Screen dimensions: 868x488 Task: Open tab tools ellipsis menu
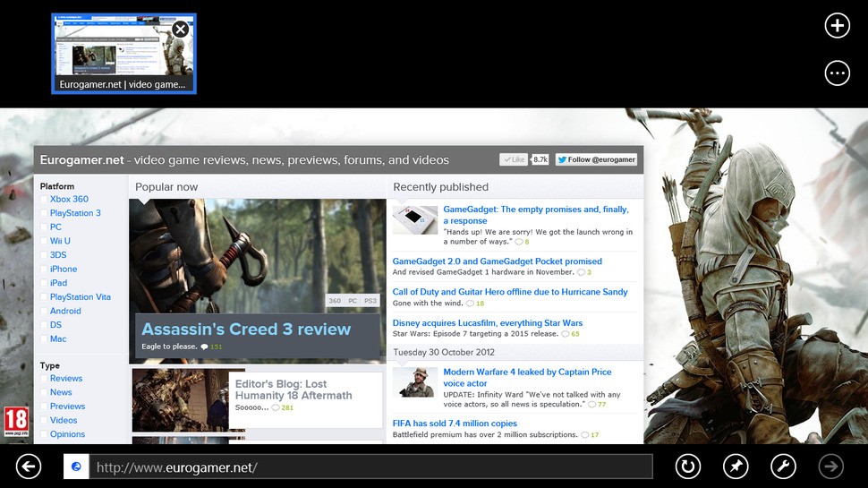(837, 73)
